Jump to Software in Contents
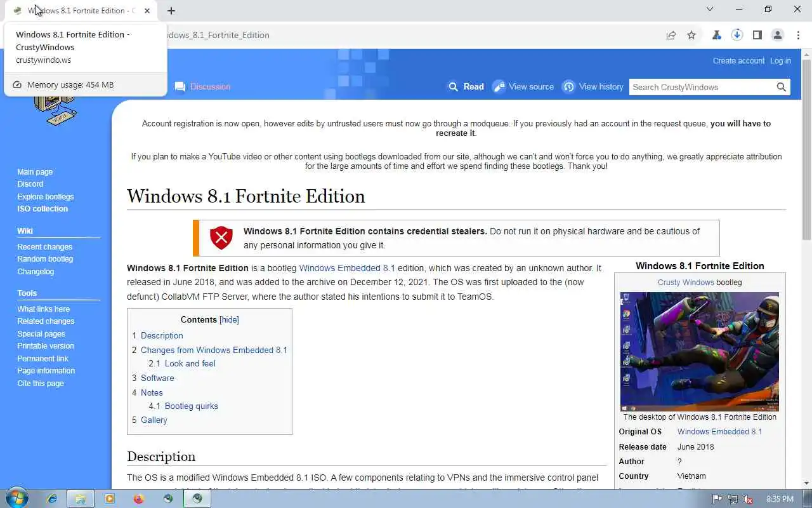Screen dimensions: 812x508 click(157, 378)
